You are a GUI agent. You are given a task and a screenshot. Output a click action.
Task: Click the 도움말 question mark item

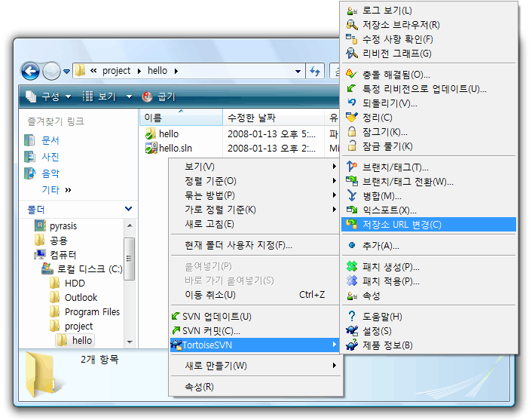351,317
